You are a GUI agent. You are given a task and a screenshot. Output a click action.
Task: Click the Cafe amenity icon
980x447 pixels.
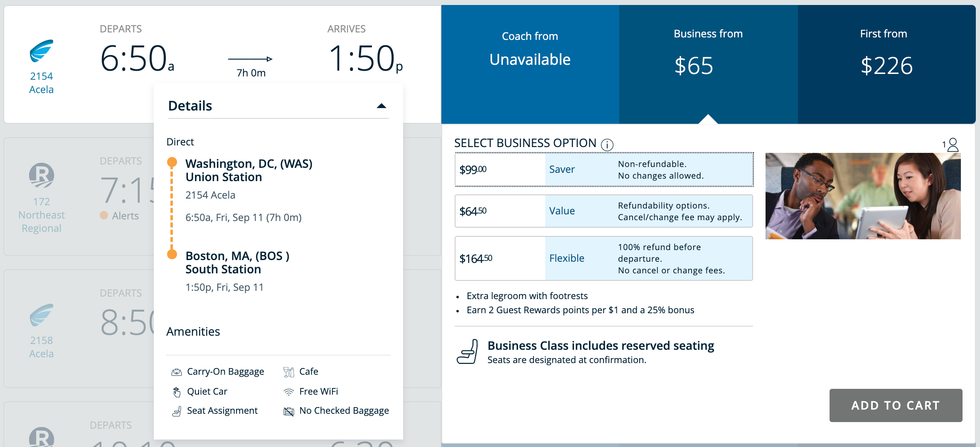[288, 372]
